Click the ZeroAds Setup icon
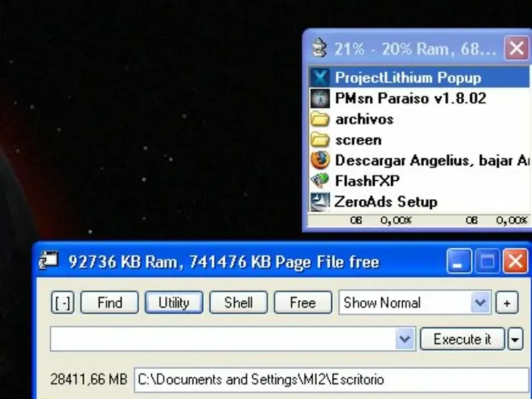This screenshot has height=399, width=532. coord(320,201)
